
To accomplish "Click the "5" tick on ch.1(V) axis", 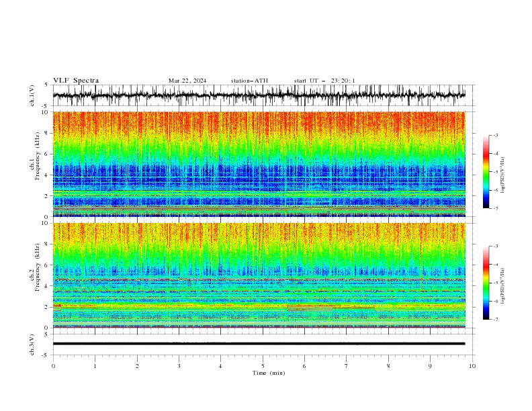I will point(46,85).
